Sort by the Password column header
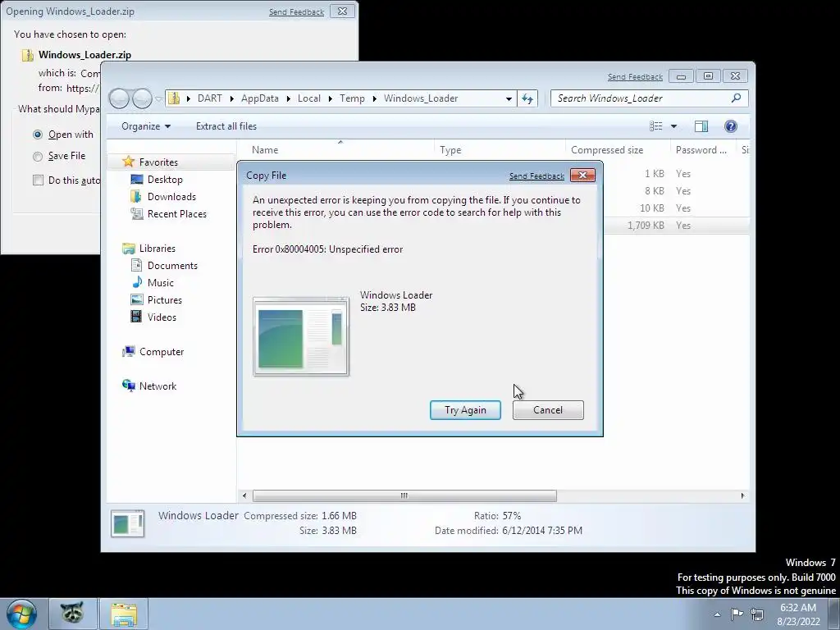840x630 pixels. [703, 150]
